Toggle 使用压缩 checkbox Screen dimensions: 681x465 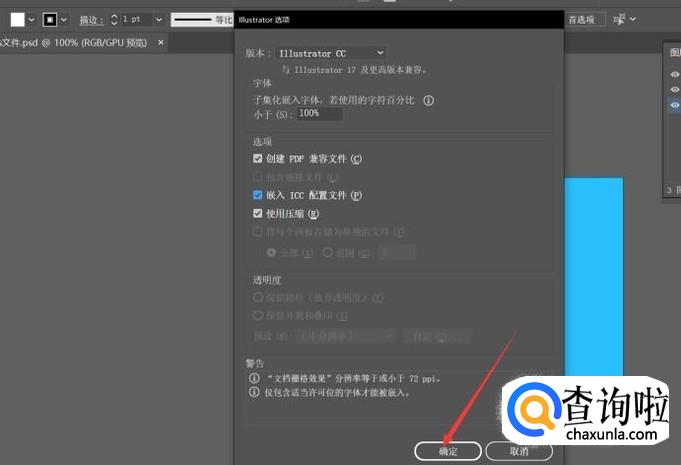point(258,213)
